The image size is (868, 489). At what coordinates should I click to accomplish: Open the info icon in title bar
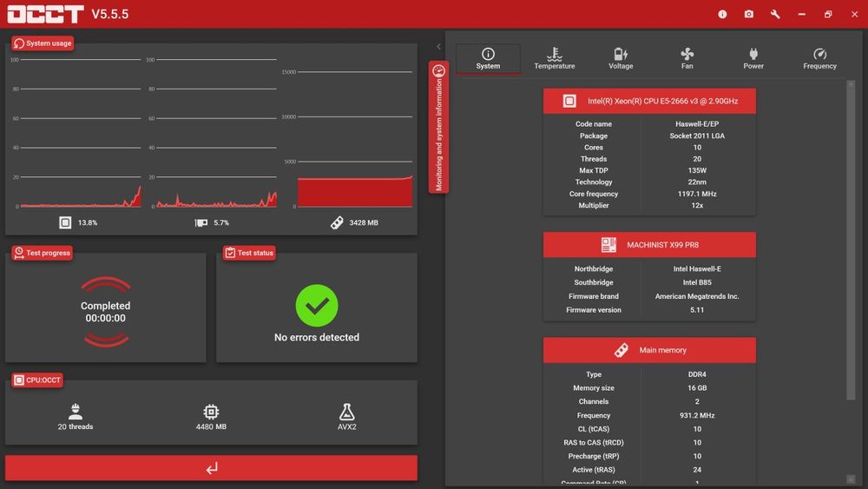point(722,15)
